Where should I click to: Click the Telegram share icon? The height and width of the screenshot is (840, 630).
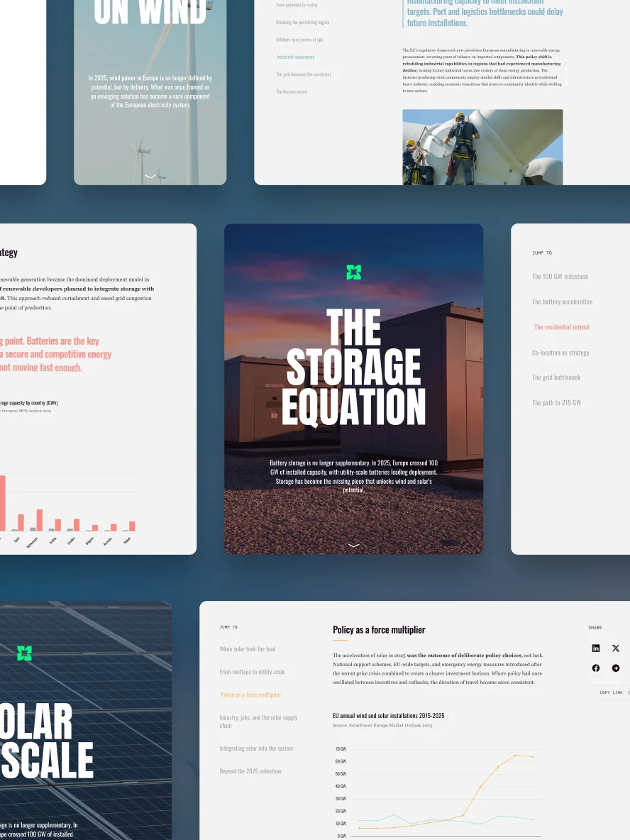pyautogui.click(x=616, y=668)
